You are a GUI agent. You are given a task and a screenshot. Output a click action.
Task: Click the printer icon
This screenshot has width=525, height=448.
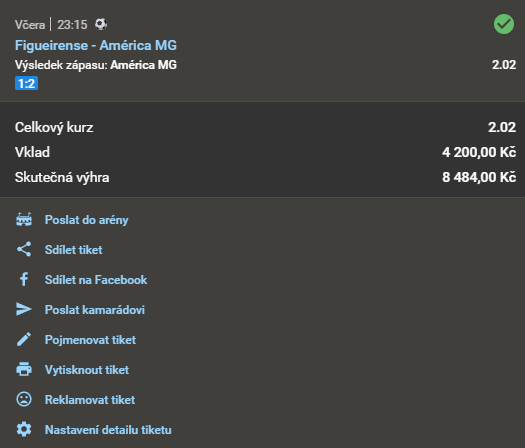pyautogui.click(x=24, y=369)
